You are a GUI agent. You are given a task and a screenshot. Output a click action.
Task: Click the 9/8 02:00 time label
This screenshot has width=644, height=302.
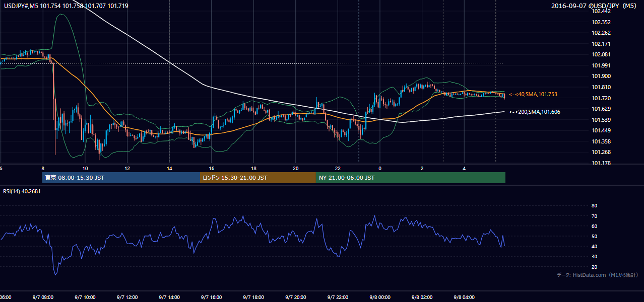point(422,297)
